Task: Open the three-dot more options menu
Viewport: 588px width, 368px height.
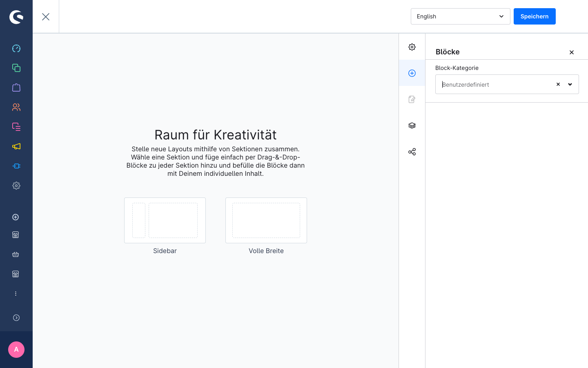Action: 16,294
